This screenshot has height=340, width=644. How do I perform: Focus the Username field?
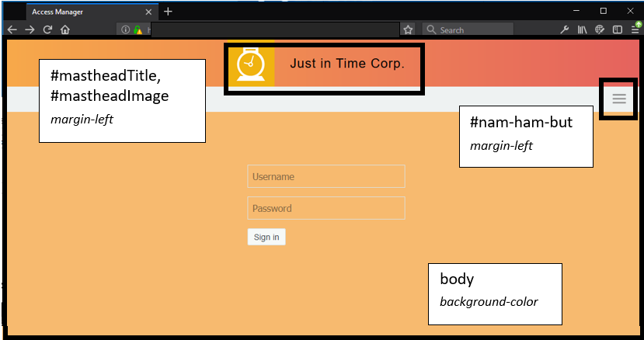pyautogui.click(x=326, y=176)
